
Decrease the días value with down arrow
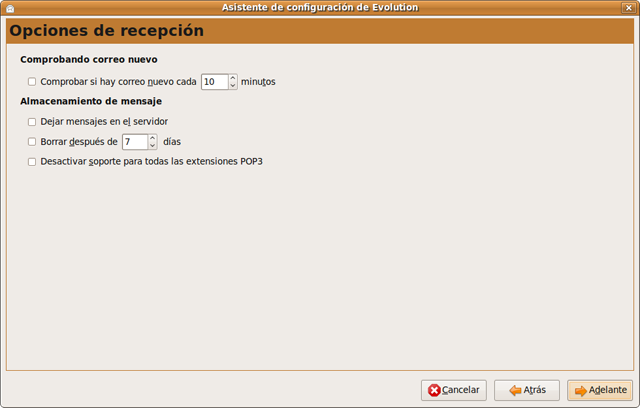[x=153, y=146]
